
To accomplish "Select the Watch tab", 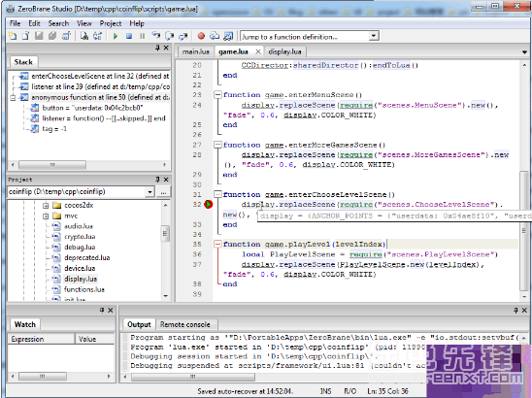I will (x=25, y=325).
